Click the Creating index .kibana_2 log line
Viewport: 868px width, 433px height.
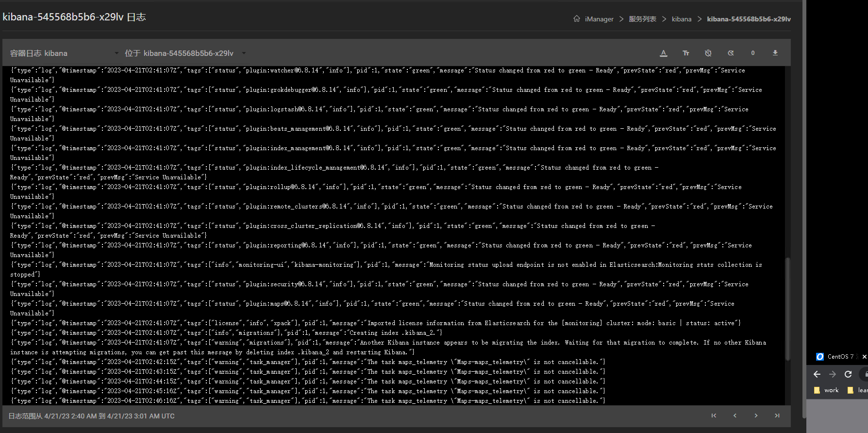click(226, 332)
